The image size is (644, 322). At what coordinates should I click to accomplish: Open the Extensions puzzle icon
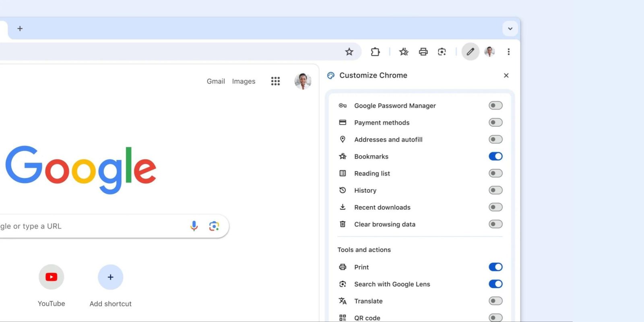pos(375,52)
